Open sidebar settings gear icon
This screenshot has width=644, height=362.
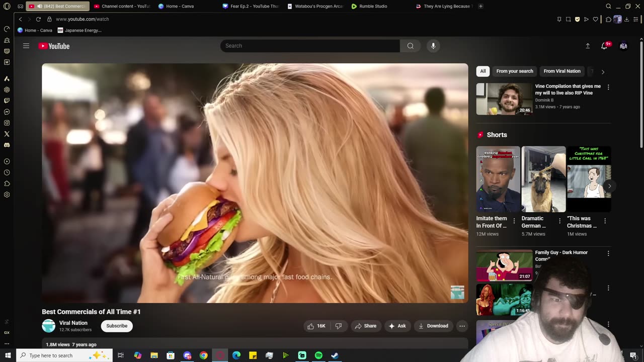click(x=7, y=195)
